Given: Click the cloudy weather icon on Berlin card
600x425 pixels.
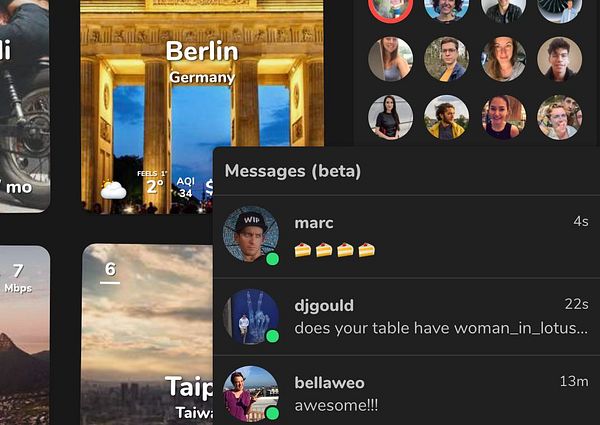Looking at the screenshot, I should tap(113, 190).
